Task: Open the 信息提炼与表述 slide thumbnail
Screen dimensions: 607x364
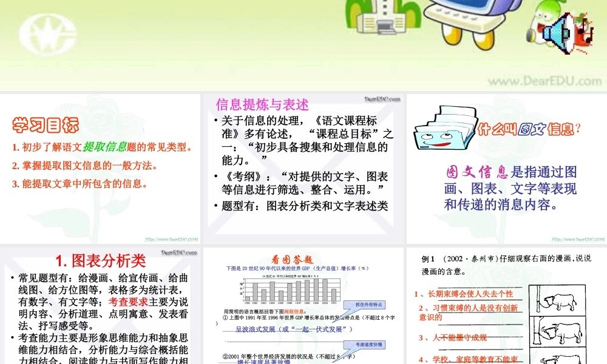Action: click(x=303, y=169)
